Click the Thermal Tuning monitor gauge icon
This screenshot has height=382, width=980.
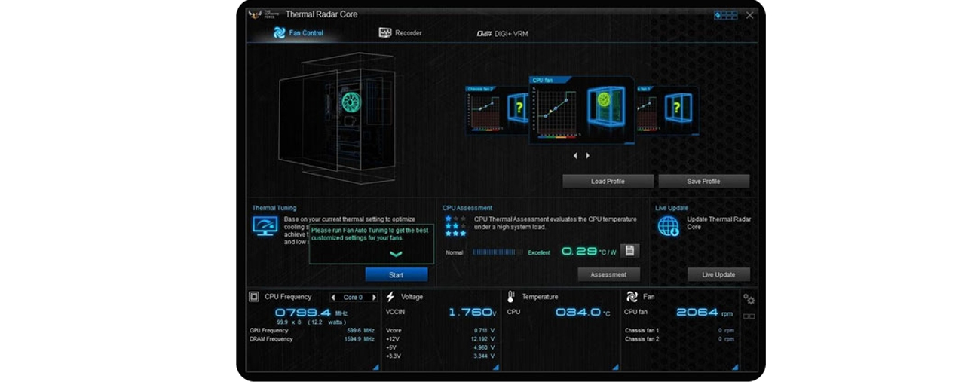tap(265, 226)
